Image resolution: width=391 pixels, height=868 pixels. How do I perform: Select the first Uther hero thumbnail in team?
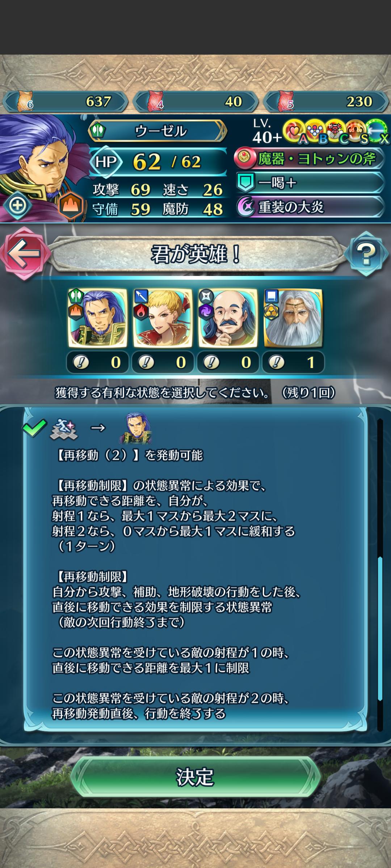tap(97, 318)
